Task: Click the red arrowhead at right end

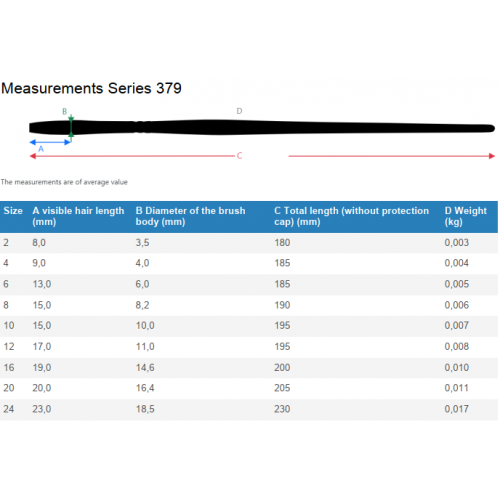Action: click(x=492, y=156)
